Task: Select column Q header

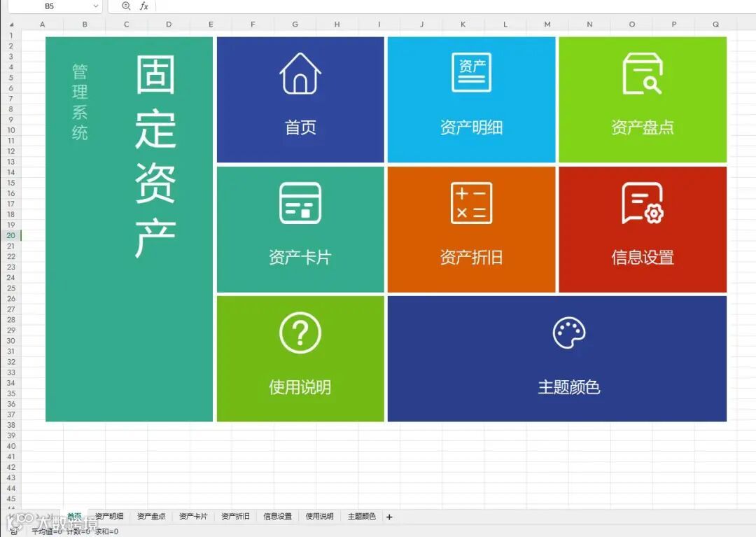Action: coord(715,24)
